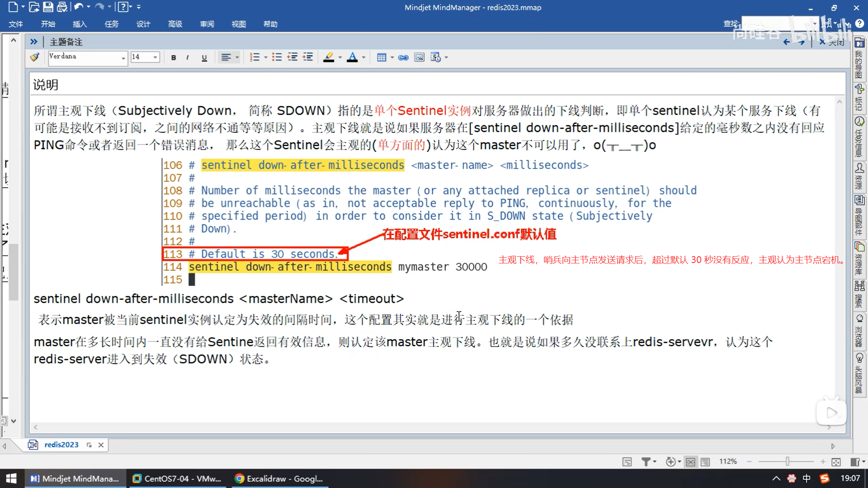This screenshot has height=488, width=868.
Task: Click the bulleted list icon
Action: coord(277,57)
